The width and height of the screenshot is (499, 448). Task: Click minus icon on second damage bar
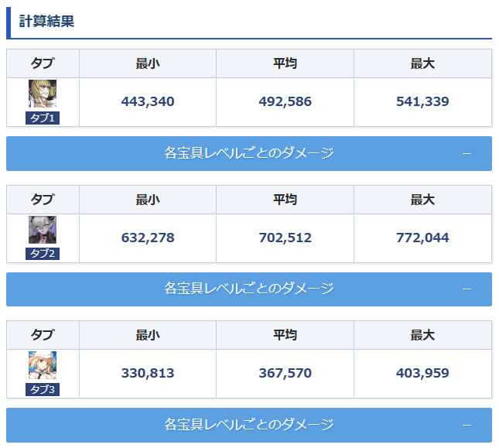click(x=467, y=289)
